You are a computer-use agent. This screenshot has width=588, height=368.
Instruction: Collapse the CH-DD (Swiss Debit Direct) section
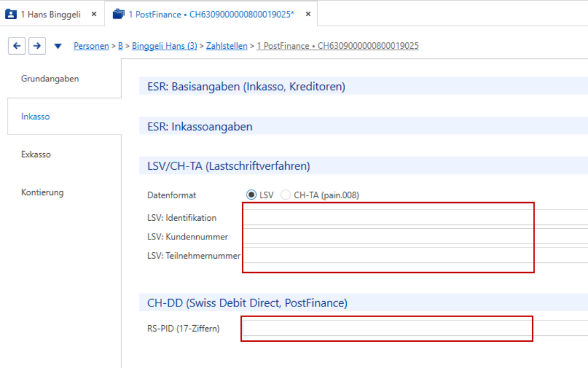(x=363, y=303)
